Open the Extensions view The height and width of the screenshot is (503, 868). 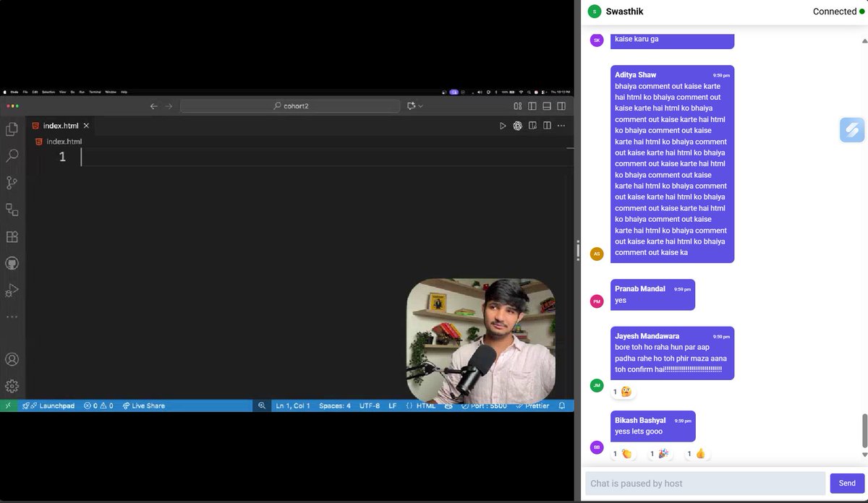click(x=12, y=236)
